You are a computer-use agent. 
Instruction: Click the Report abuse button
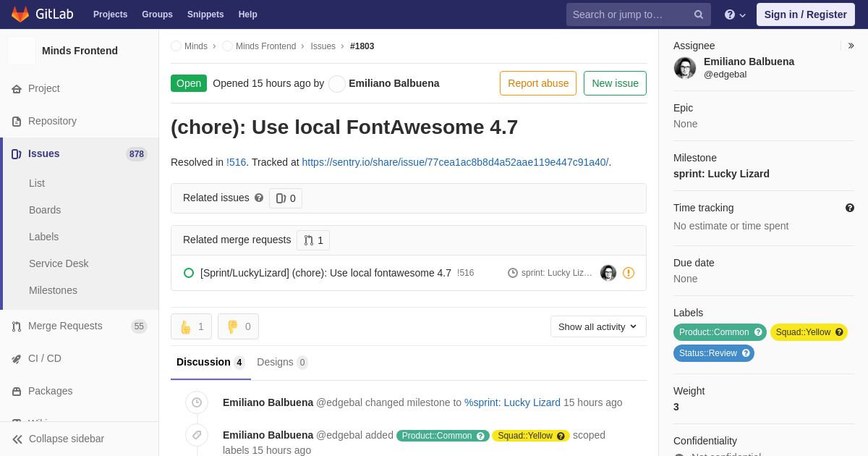[x=538, y=83]
